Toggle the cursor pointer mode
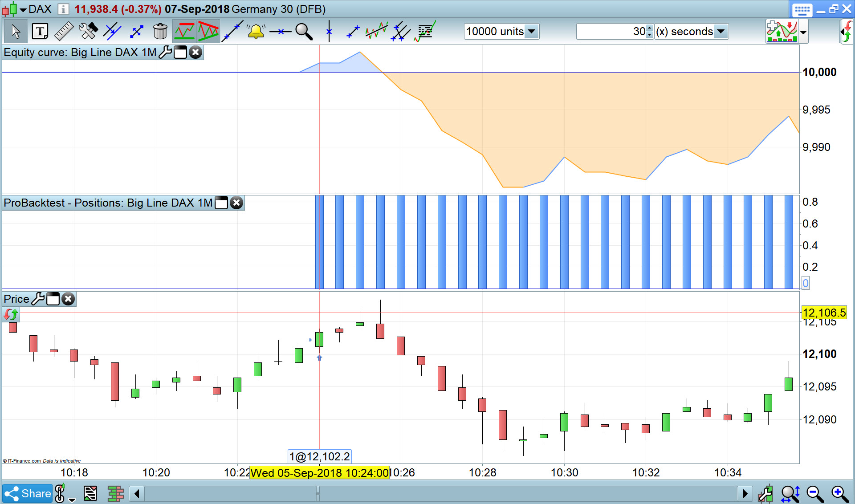This screenshot has width=855, height=504. pos(16,32)
